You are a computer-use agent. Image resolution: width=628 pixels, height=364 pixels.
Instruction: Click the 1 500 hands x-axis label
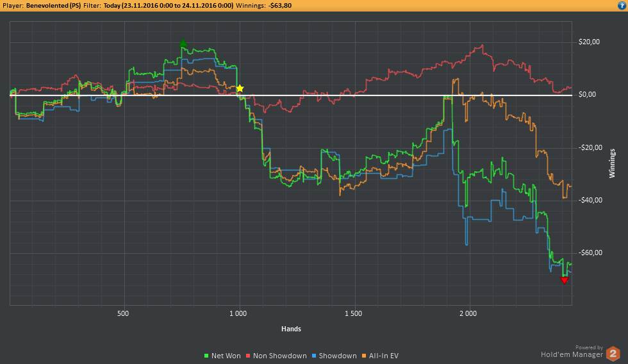click(x=353, y=313)
